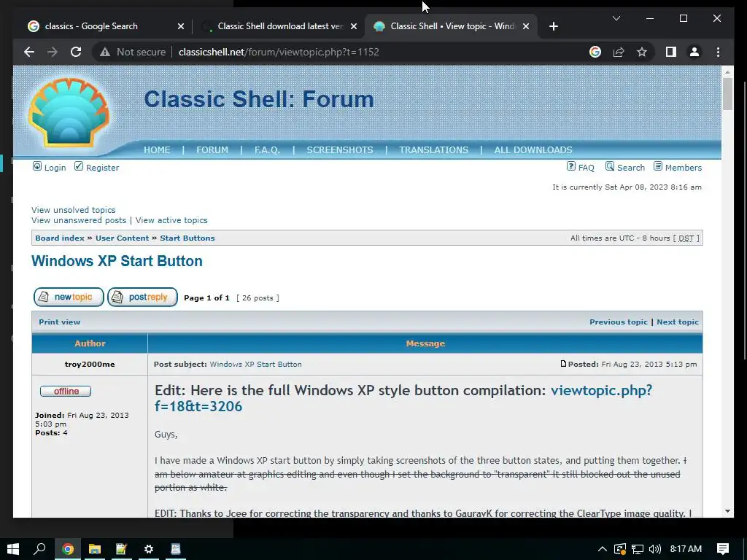Image resolution: width=747 pixels, height=560 pixels.
Task: Click the share page icon
Action: [x=619, y=52]
